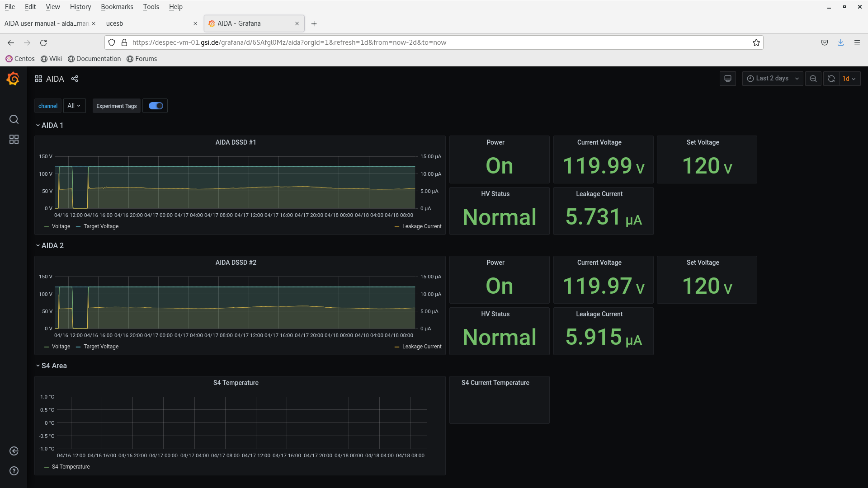Open the help question mark icon
The width and height of the screenshot is (868, 488).
(14, 471)
